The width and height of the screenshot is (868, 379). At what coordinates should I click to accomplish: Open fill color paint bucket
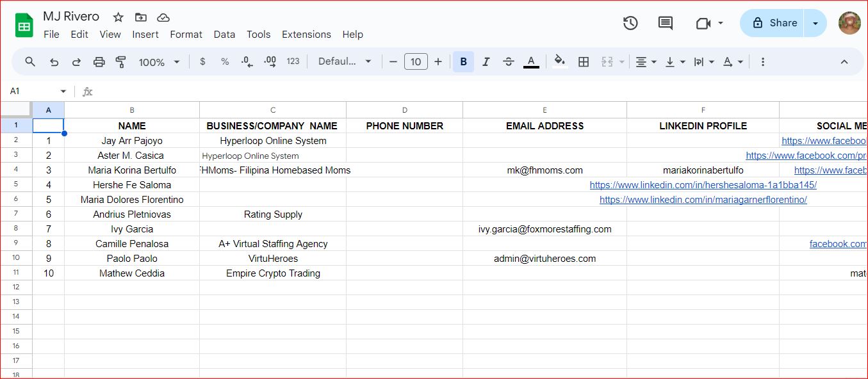pyautogui.click(x=560, y=61)
